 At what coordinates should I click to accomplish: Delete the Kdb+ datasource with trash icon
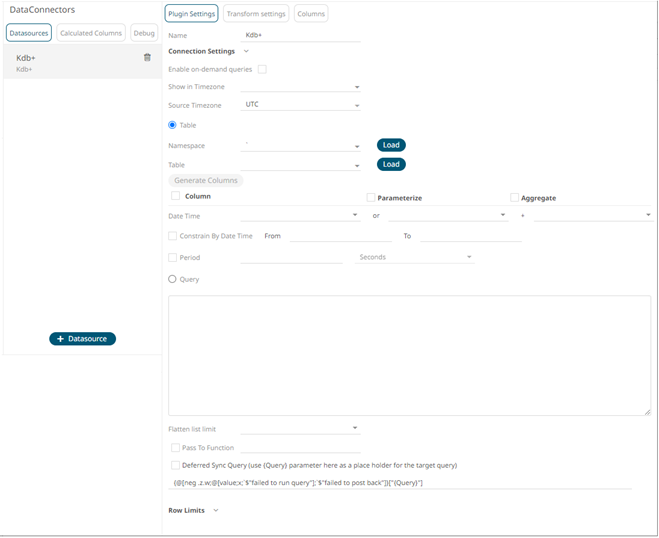(147, 58)
